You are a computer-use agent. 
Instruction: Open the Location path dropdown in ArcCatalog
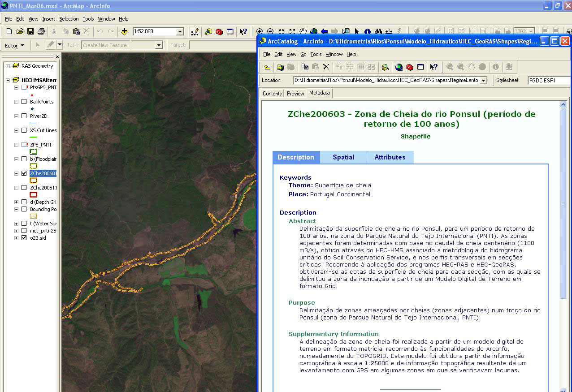483,81
